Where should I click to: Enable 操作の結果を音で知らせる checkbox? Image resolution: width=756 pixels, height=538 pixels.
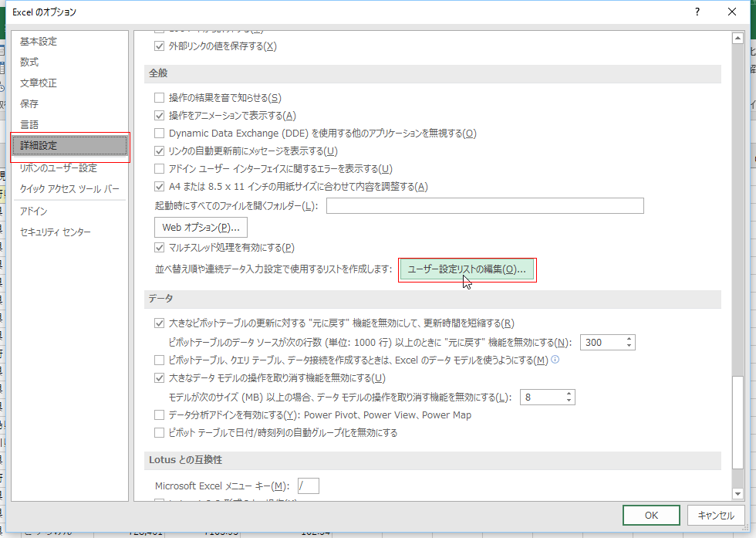click(x=159, y=98)
